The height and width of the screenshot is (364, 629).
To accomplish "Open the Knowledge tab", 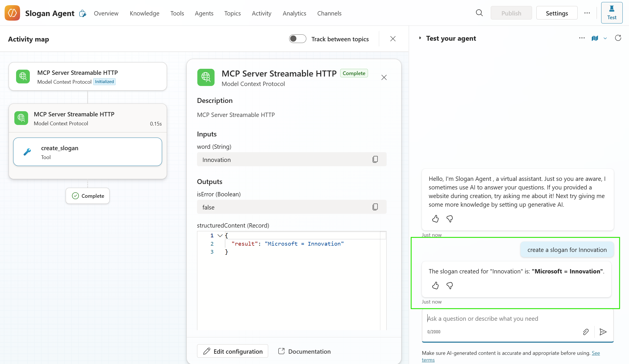I will [x=144, y=13].
